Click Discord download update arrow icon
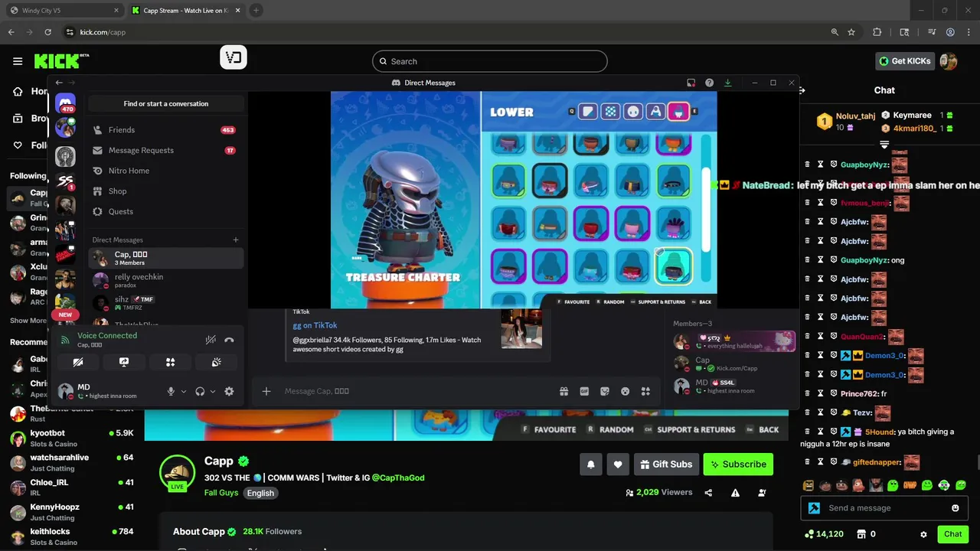The height and width of the screenshot is (551, 980). click(727, 83)
